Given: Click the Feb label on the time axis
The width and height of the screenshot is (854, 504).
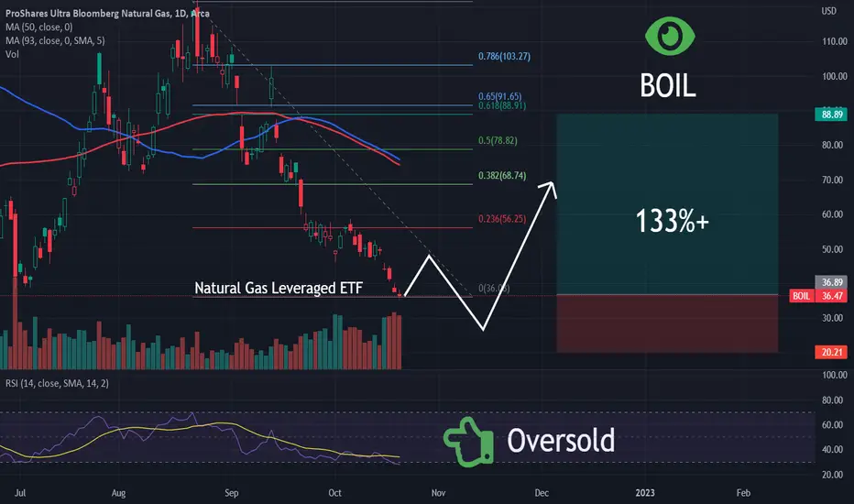Looking at the screenshot, I should [743, 493].
